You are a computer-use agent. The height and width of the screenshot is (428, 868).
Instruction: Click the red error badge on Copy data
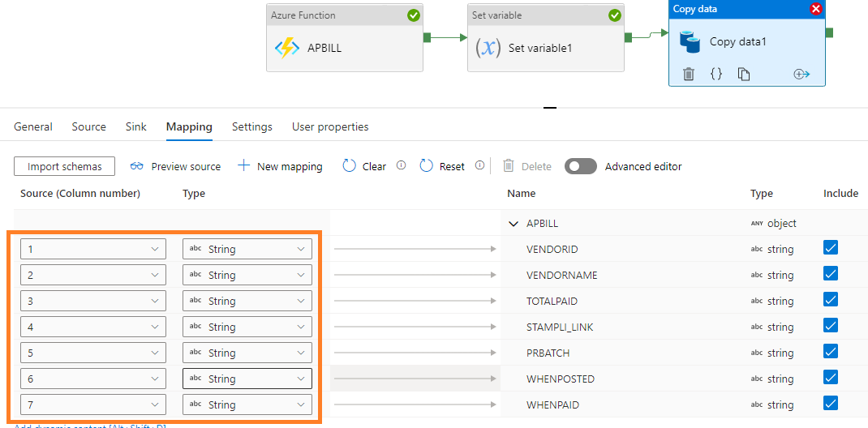click(815, 9)
